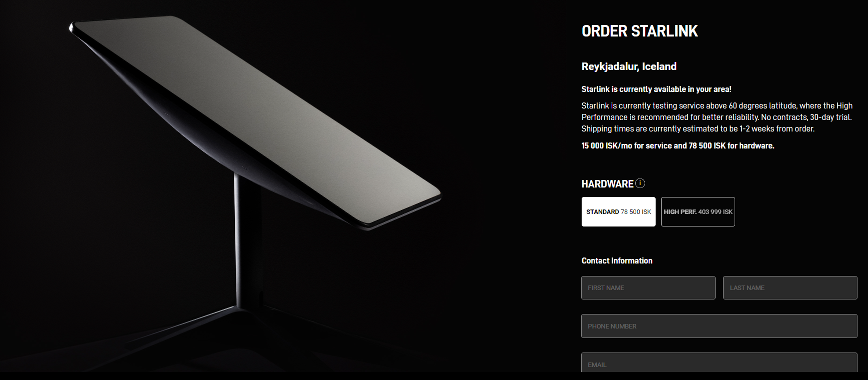Choose the HIGH PERF. 403 999 ISK option
This screenshot has width=868, height=380.
[698, 211]
